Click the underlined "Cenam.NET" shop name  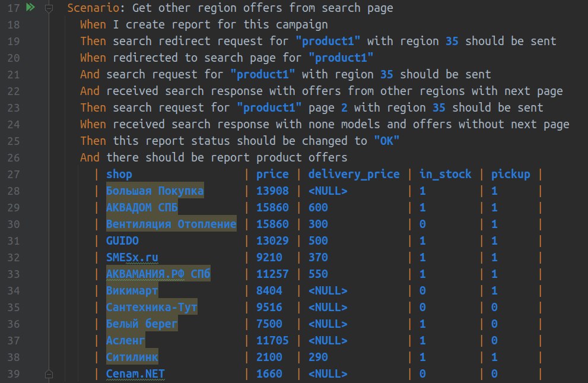(135, 373)
